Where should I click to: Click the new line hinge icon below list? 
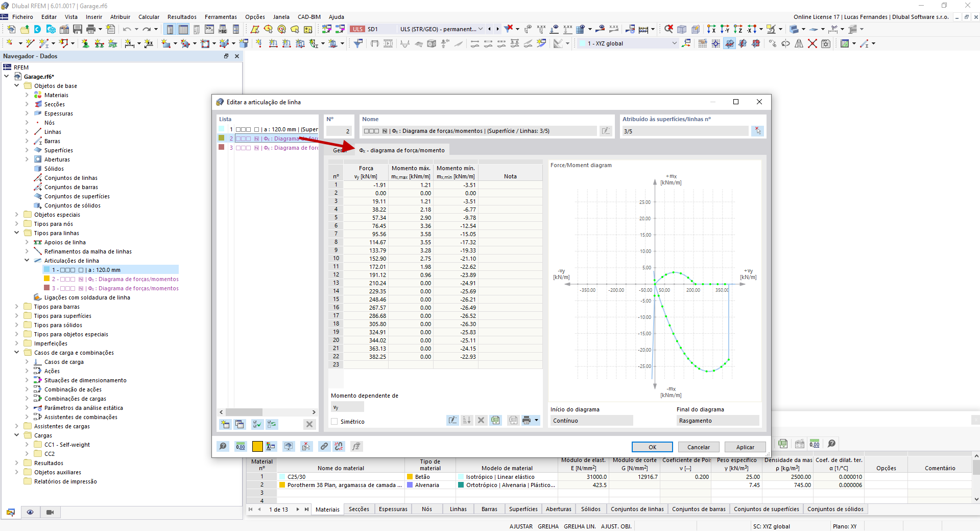pyautogui.click(x=225, y=424)
